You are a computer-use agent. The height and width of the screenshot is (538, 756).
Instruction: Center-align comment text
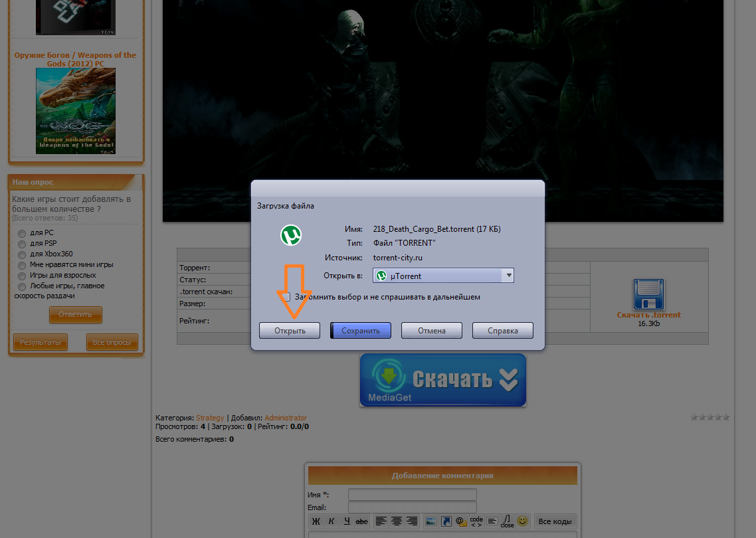(x=397, y=521)
